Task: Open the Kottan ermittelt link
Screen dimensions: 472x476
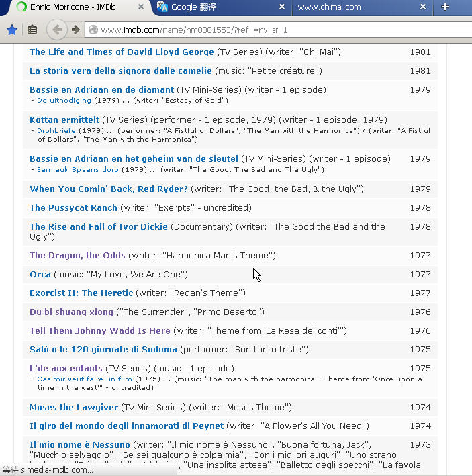Action: tap(64, 120)
